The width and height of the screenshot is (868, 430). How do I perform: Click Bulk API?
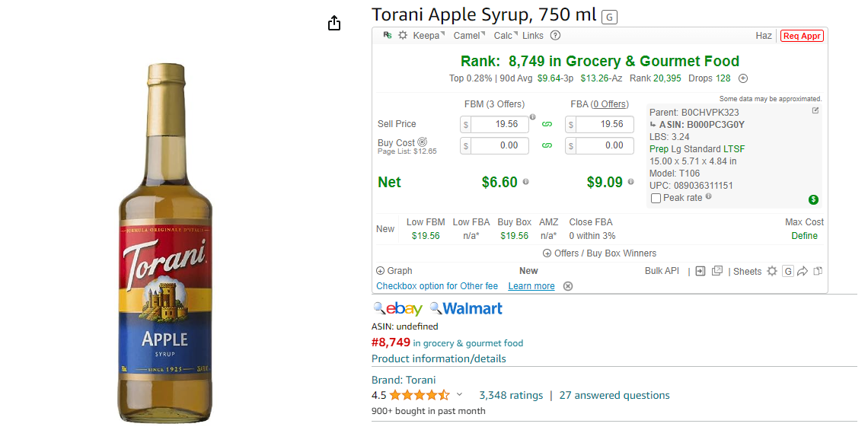[662, 271]
